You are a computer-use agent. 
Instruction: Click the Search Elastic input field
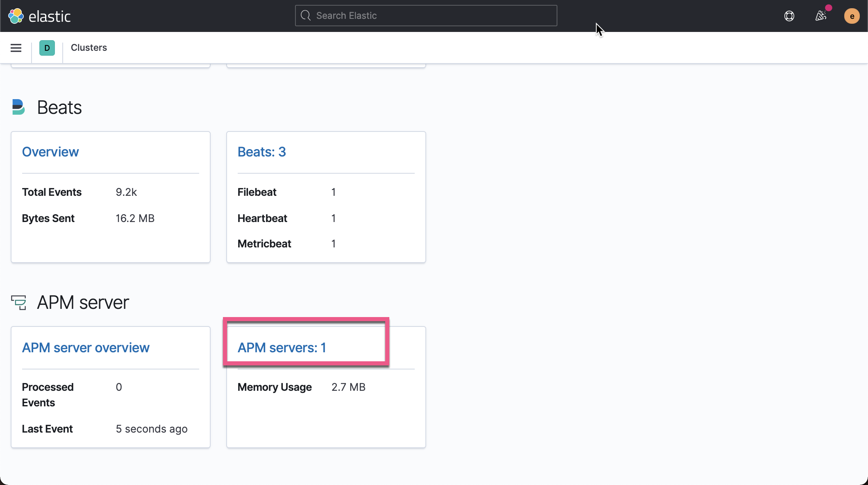click(426, 15)
